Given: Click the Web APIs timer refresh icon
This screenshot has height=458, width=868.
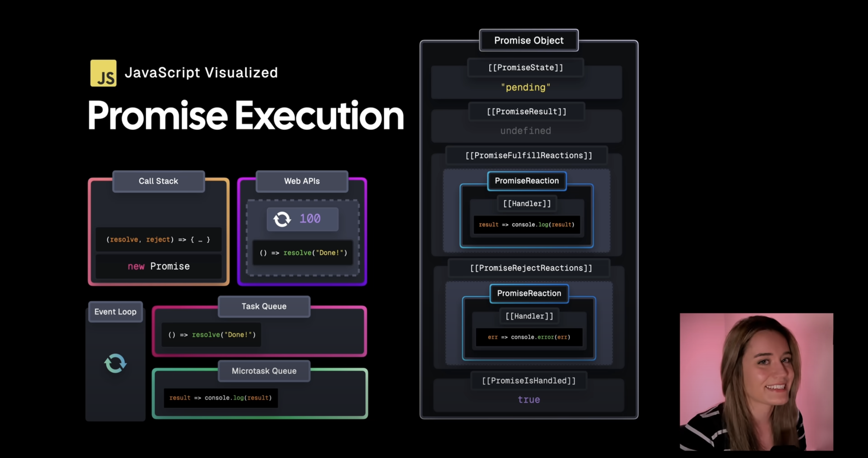Looking at the screenshot, I should pyautogui.click(x=282, y=219).
